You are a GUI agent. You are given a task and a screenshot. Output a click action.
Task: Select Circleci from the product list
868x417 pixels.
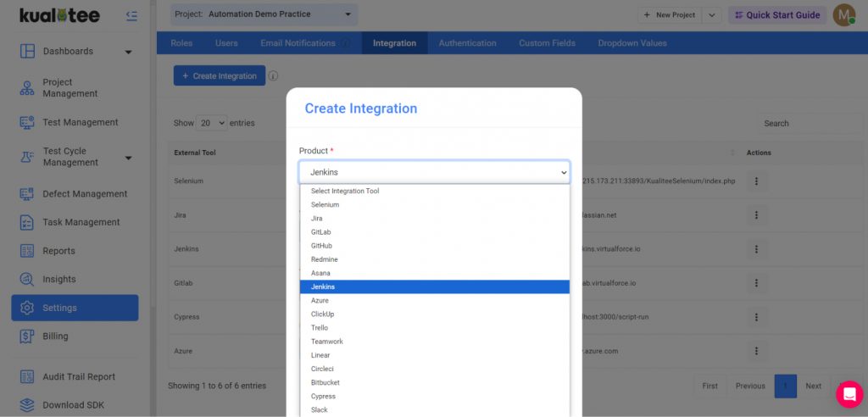point(435,369)
